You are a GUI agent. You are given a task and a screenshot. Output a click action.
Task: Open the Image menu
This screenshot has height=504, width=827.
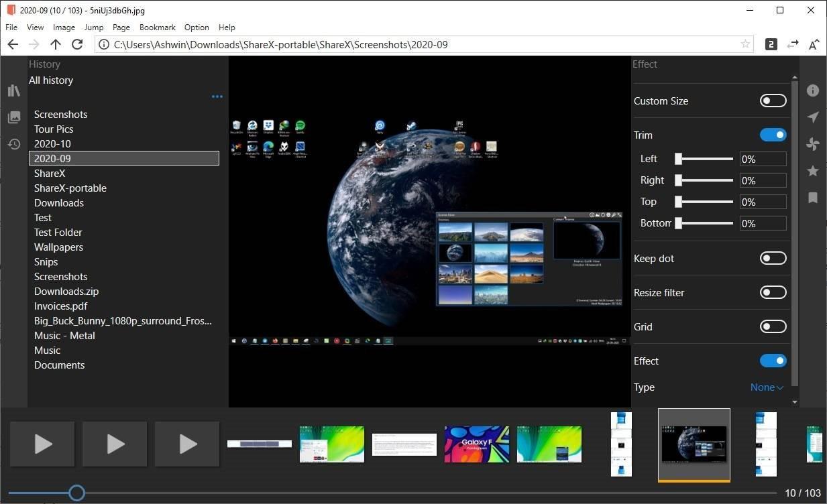click(64, 27)
